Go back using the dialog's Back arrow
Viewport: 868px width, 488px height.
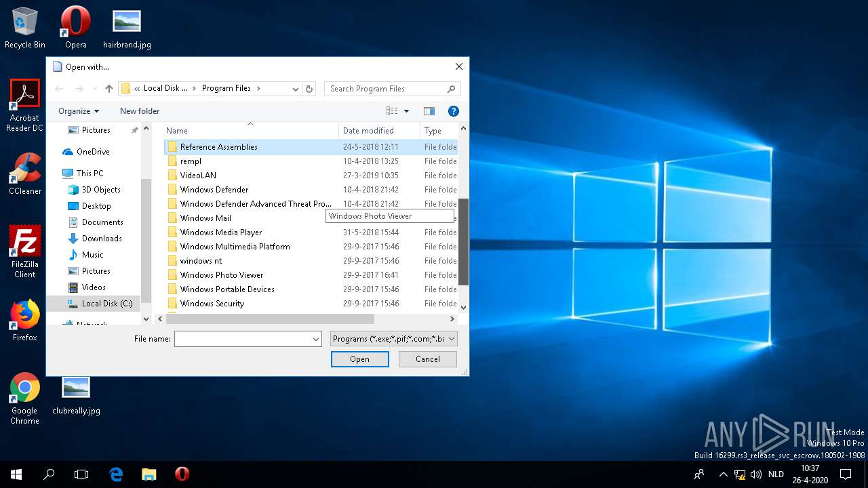pos(60,89)
